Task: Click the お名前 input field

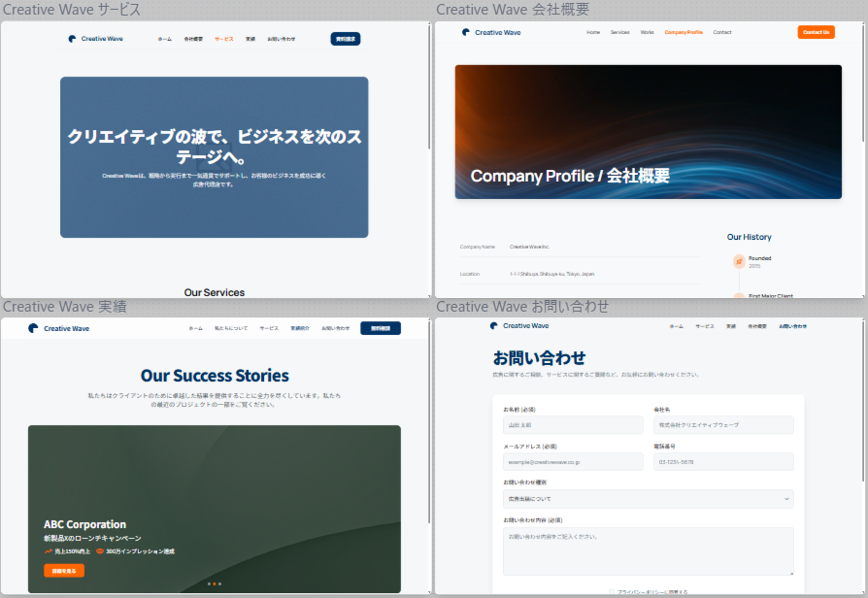Action: (x=572, y=425)
